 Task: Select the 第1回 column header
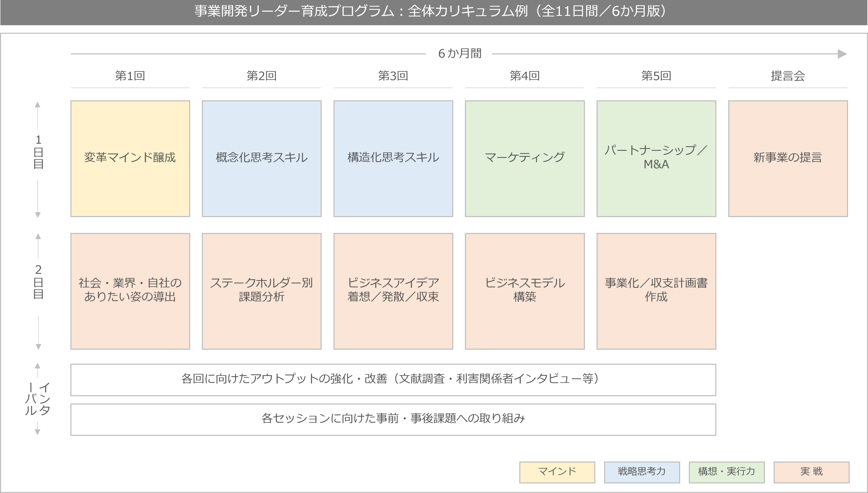click(130, 76)
